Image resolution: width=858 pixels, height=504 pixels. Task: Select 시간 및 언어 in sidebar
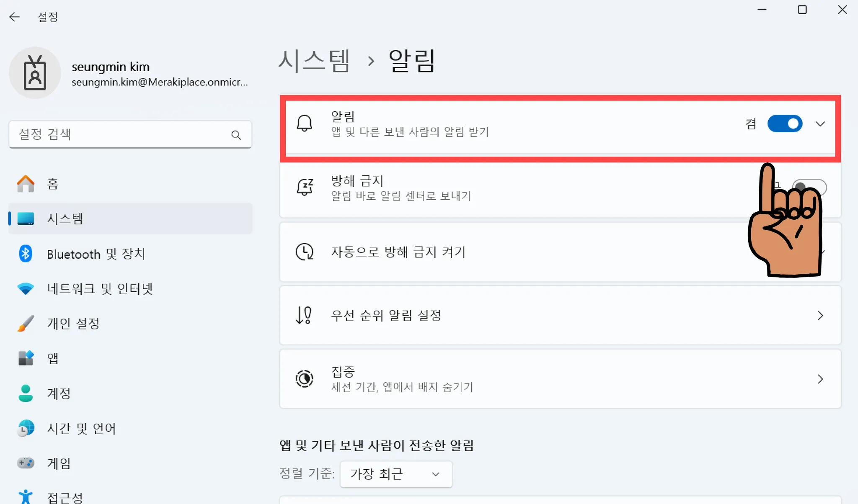[81, 428]
